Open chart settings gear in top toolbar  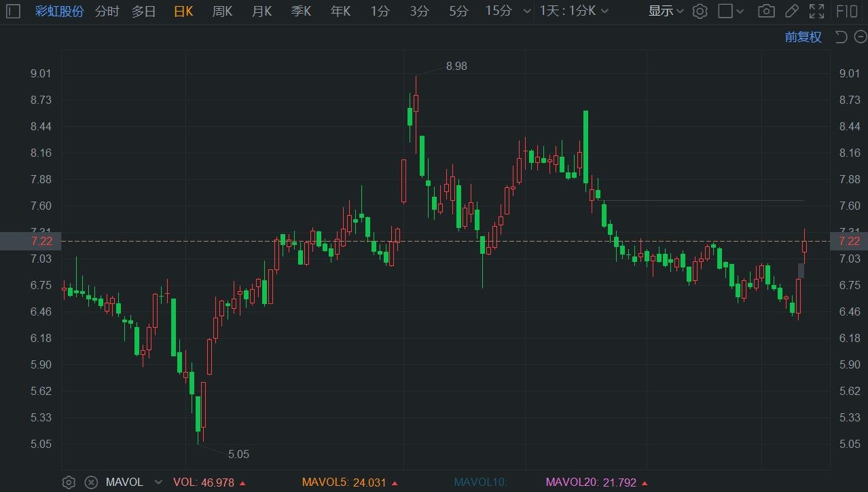point(700,11)
